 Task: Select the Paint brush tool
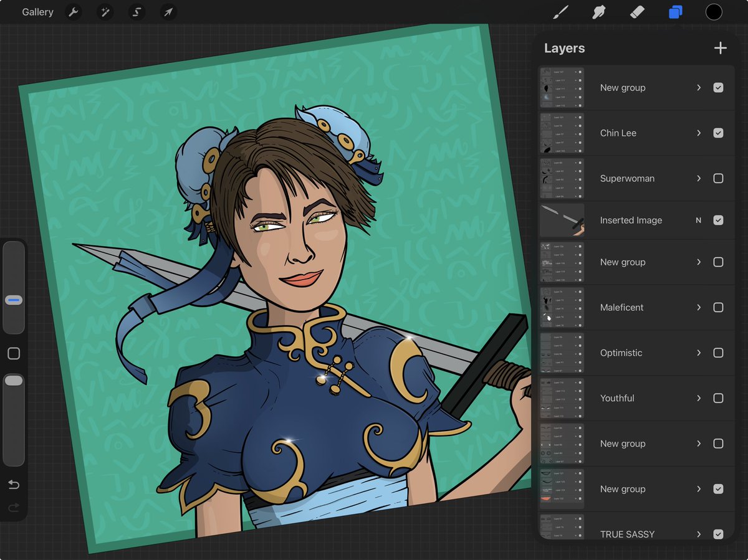[561, 12]
